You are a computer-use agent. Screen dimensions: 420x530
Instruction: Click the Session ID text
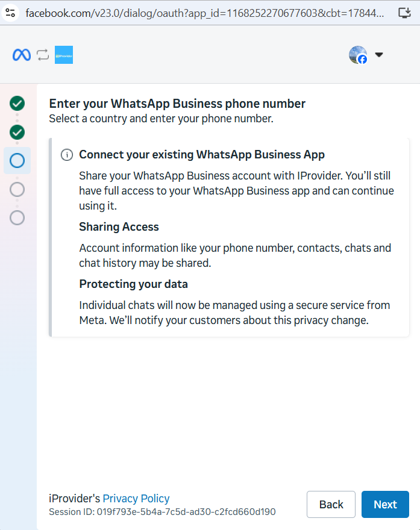click(162, 512)
